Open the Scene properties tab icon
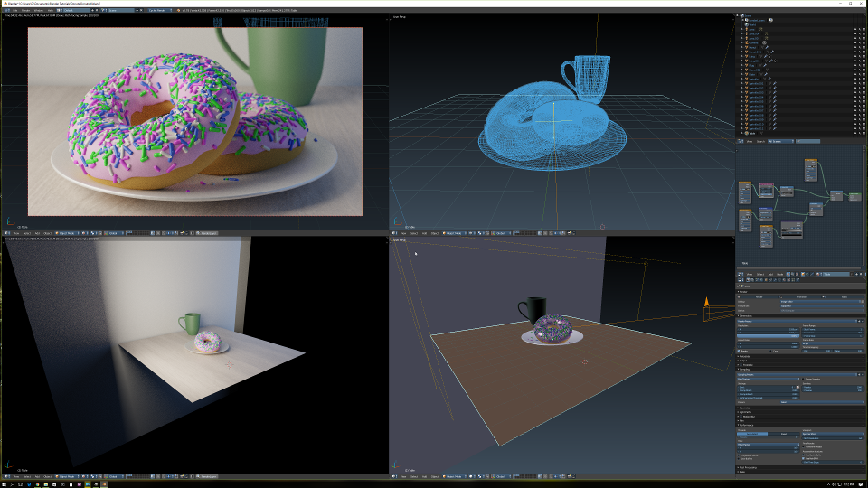The height and width of the screenshot is (488, 868). pyautogui.click(x=757, y=280)
